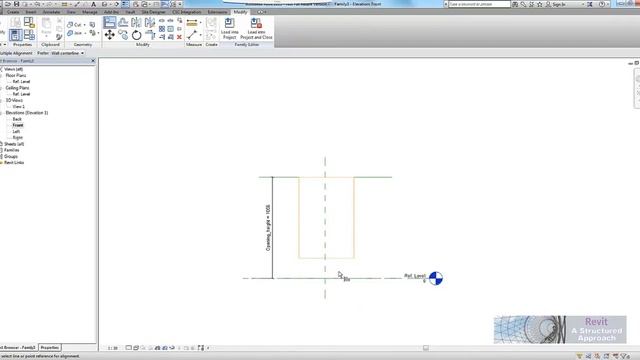Open the Manage ribbon tab
The height and width of the screenshot is (360, 640).
[90, 12]
